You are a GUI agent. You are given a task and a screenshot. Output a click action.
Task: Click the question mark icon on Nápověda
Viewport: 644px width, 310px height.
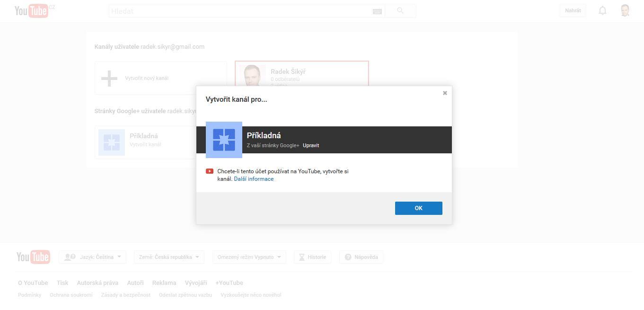[x=348, y=257]
